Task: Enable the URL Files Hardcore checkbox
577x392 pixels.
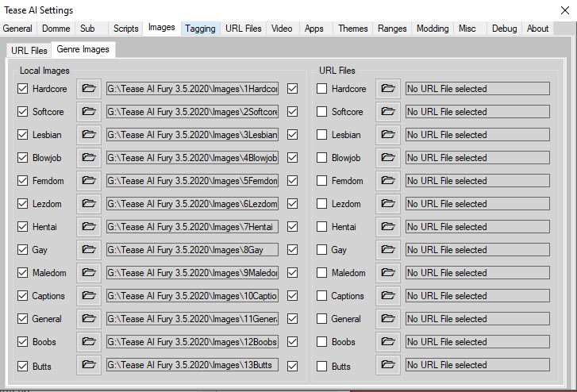Action: 321,89
